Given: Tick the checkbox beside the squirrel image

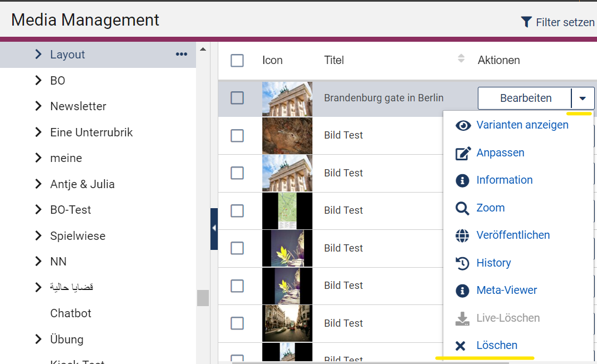Looking at the screenshot, I should [237, 135].
